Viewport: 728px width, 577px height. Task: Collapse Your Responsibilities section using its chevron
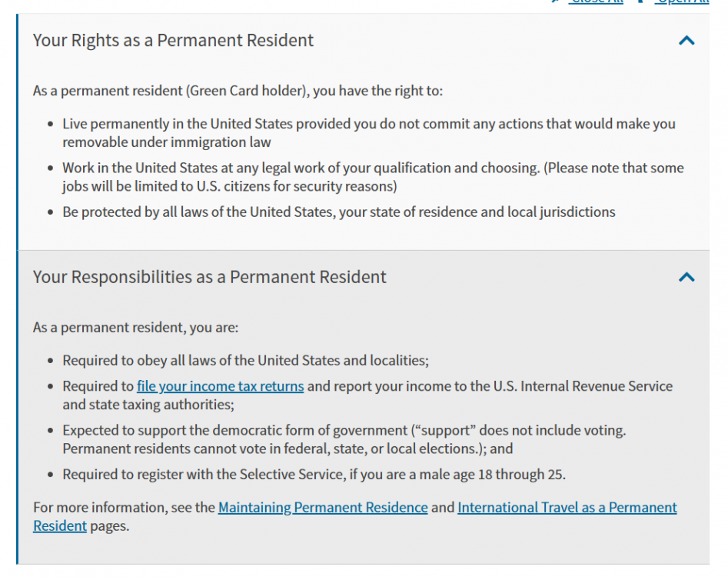[686, 277]
